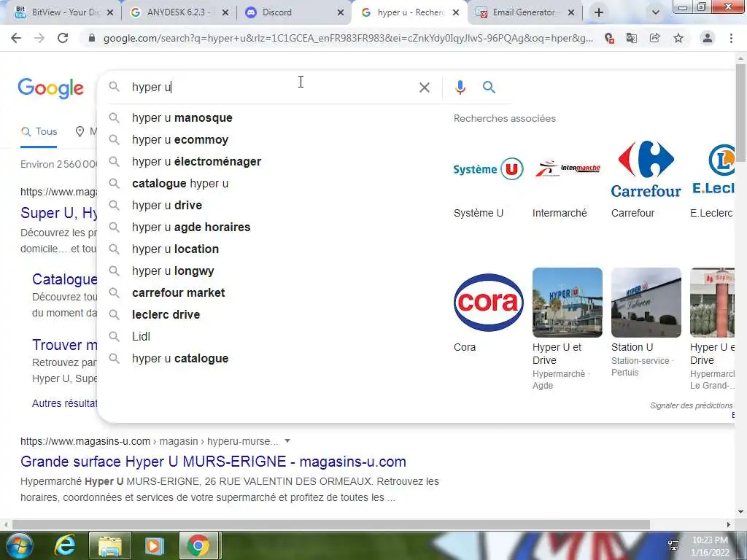This screenshot has height=560, width=747.
Task: Open the Cora related search logo
Action: click(488, 303)
